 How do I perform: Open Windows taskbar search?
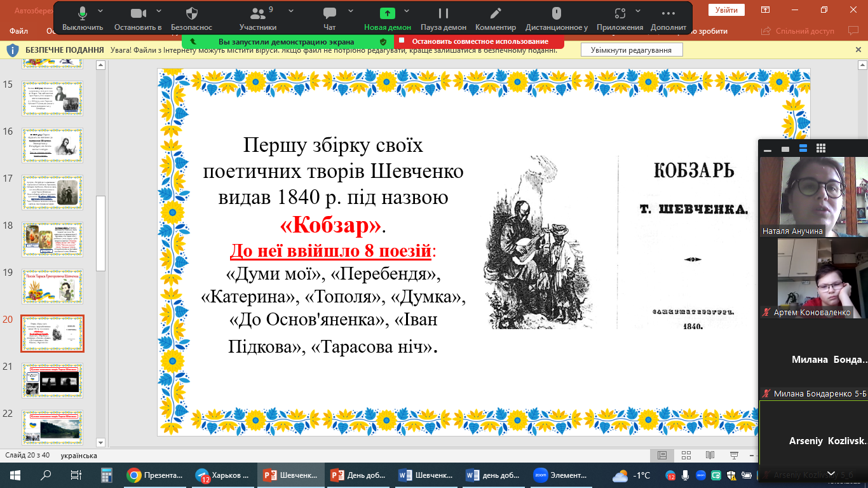[x=46, y=475]
